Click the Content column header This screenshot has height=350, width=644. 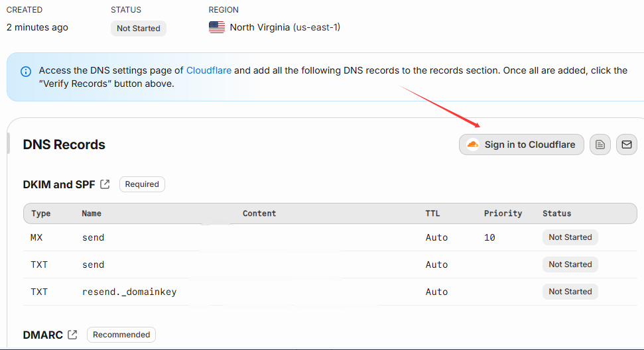259,213
